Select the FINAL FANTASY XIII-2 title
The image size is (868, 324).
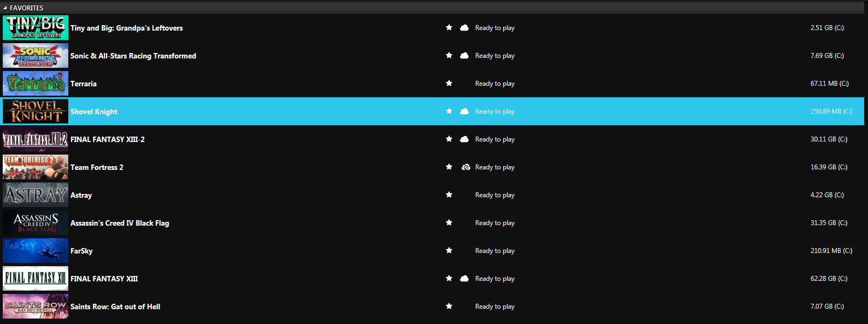[108, 139]
